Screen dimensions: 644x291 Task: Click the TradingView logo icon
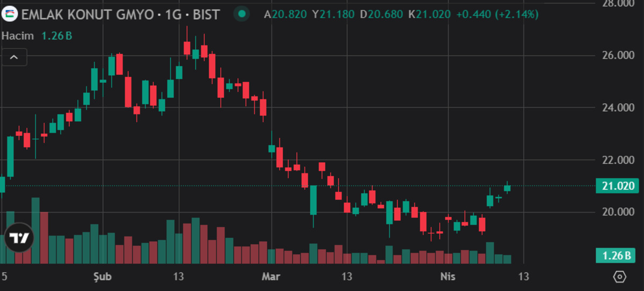(19, 237)
